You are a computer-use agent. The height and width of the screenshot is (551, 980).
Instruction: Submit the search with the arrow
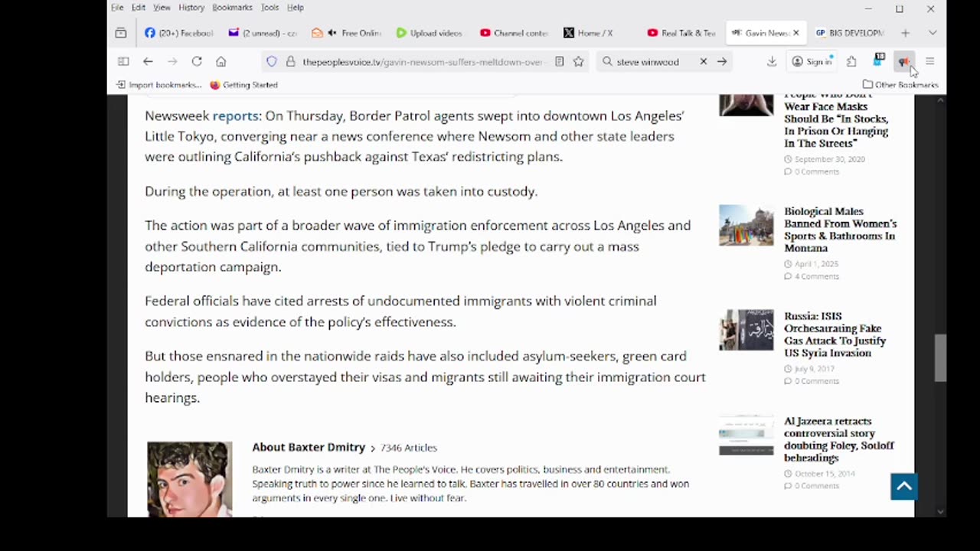pyautogui.click(x=722, y=61)
